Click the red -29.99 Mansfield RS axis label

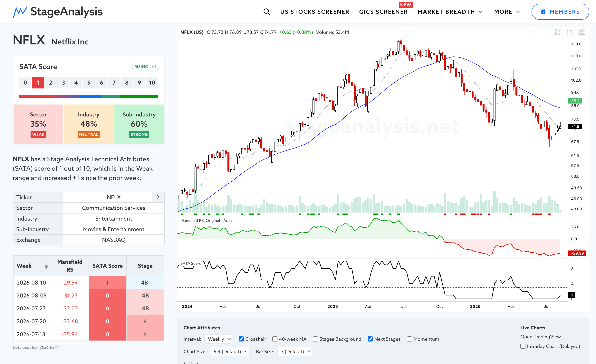point(577,253)
